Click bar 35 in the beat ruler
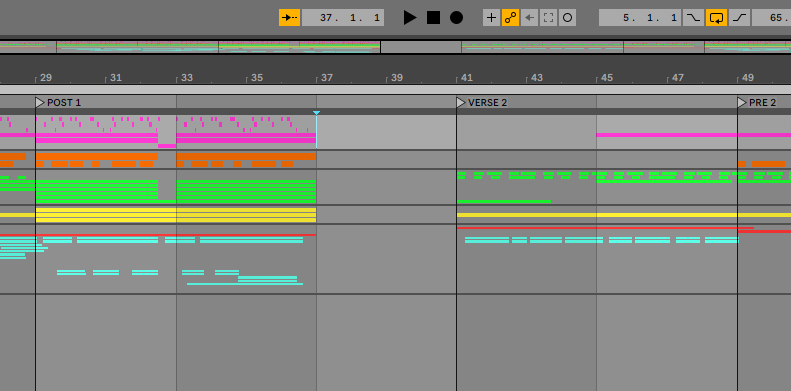791x391 pixels. tap(257, 78)
